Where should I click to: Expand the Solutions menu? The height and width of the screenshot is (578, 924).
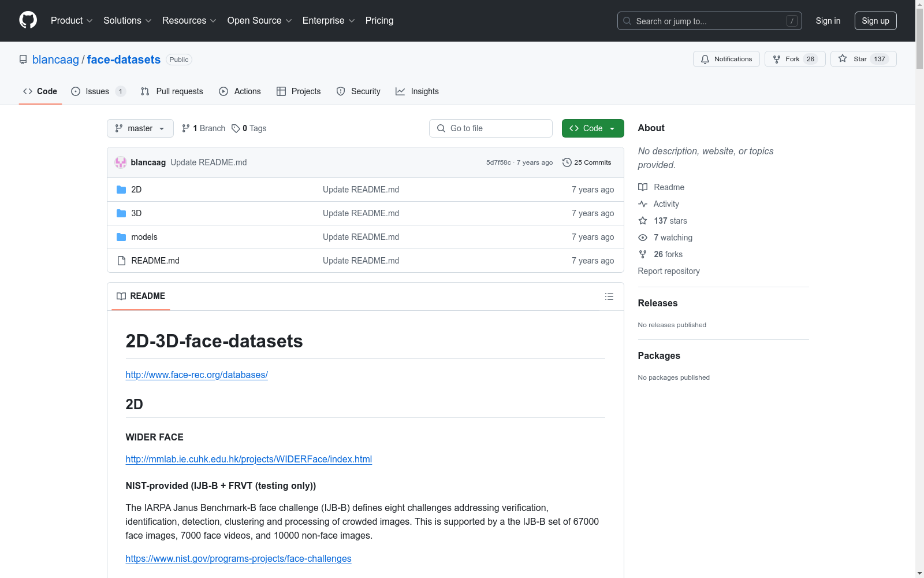click(x=128, y=20)
